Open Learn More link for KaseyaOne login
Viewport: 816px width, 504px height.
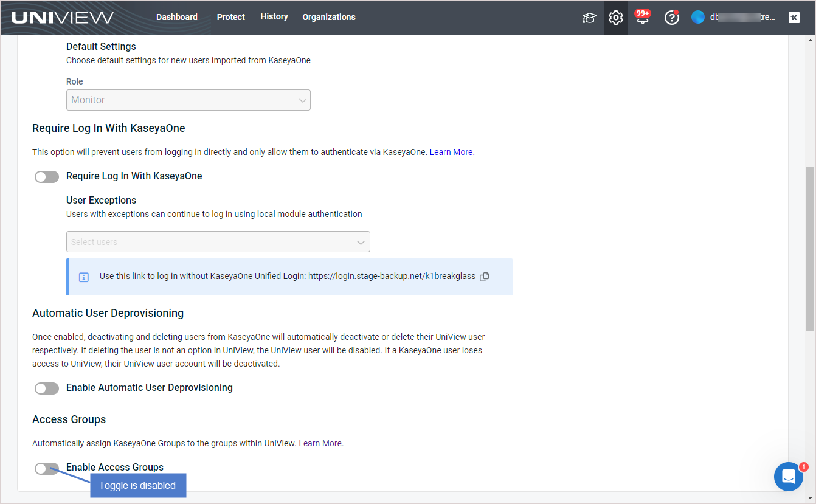452,152
